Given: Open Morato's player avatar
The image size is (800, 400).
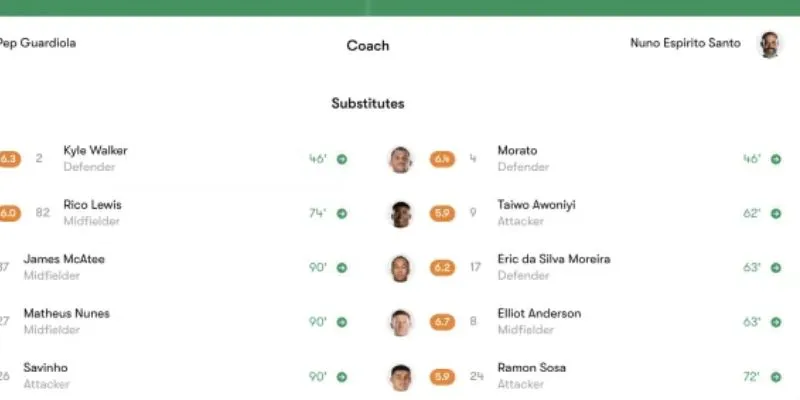Looking at the screenshot, I should click(x=401, y=160).
